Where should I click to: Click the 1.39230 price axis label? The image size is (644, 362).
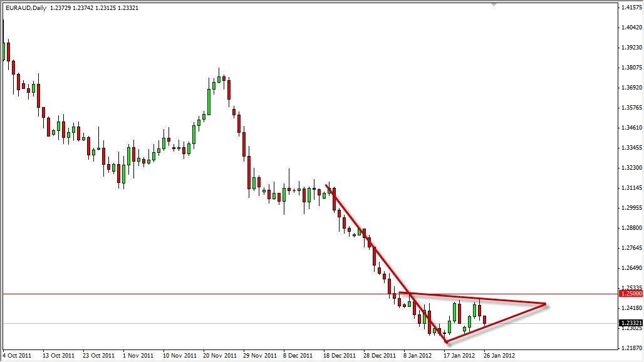[x=631, y=48]
